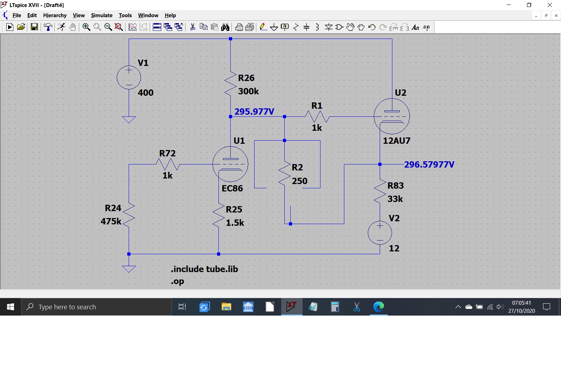The height and width of the screenshot is (392, 561).
Task: Click resistor R24 value 475k
Action: (x=111, y=221)
